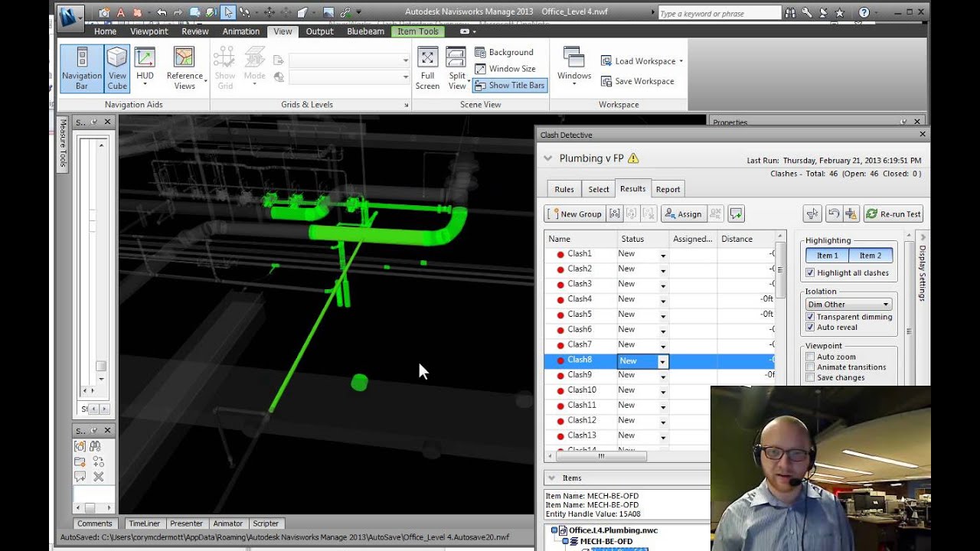Screen dimensions: 980x551
Task: Open the Review ribbon tab
Action: click(195, 31)
